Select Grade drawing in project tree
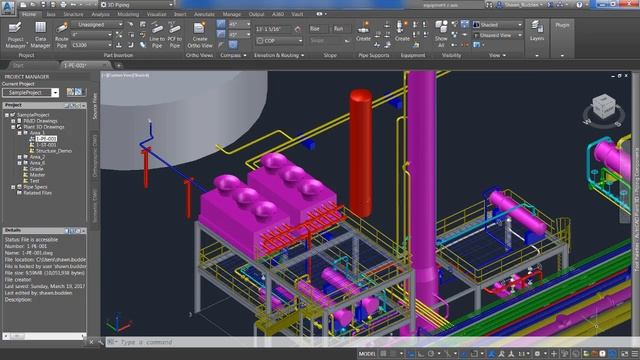The image size is (640, 360). [x=36, y=169]
